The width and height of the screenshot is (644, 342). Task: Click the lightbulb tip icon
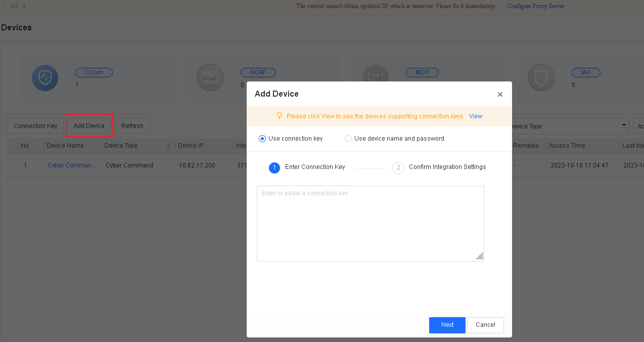279,116
